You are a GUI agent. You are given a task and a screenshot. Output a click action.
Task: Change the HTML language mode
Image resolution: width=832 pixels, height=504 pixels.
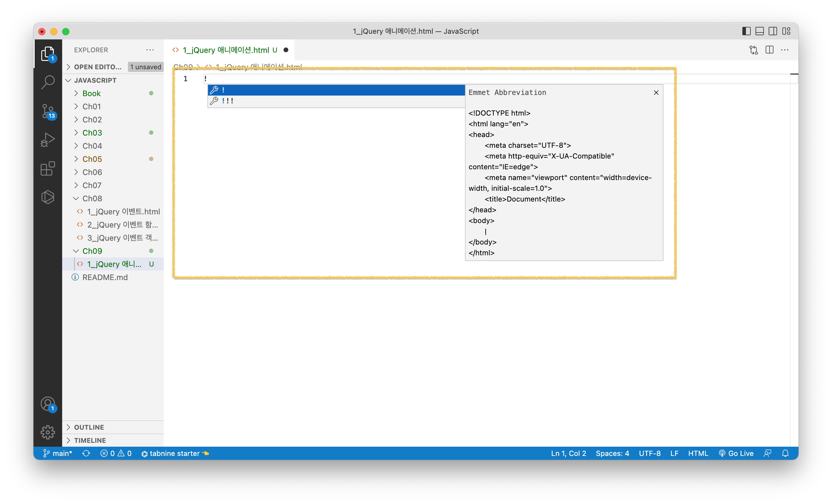698,454
